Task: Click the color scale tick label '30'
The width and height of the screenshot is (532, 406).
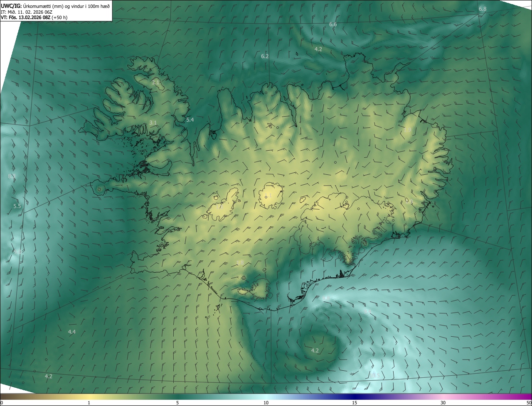Action: coord(443,403)
